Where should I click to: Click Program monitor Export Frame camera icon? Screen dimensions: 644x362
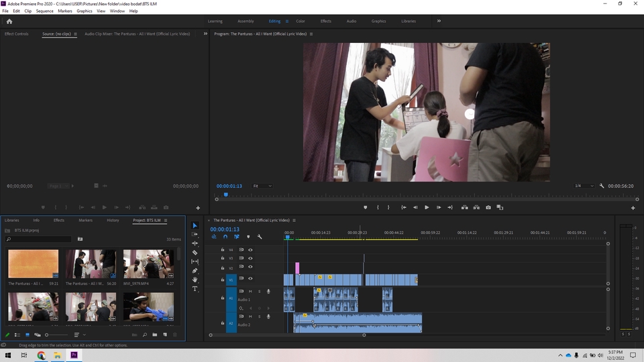pos(488,208)
